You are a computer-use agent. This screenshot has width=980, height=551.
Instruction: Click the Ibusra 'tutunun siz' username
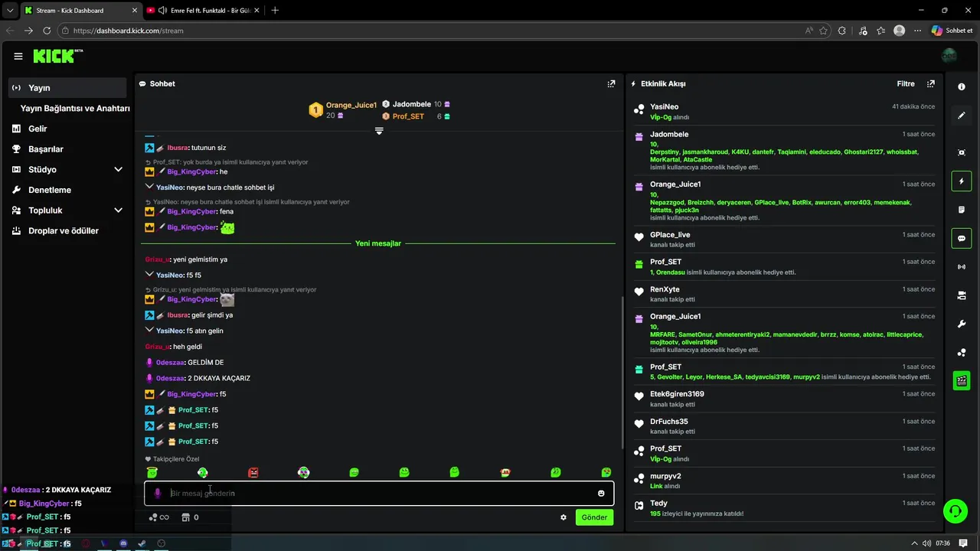click(178, 148)
